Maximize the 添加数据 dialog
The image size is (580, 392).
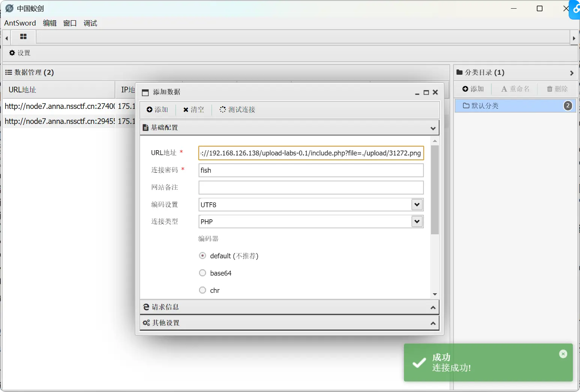click(x=426, y=92)
